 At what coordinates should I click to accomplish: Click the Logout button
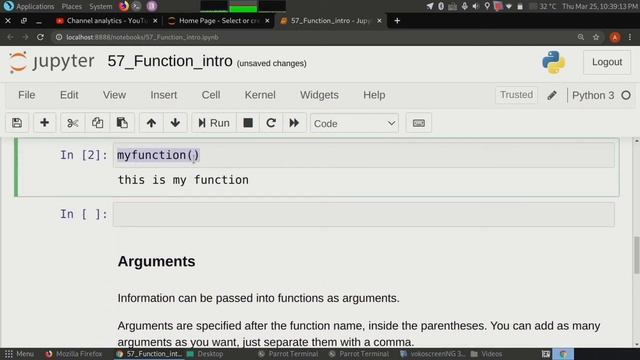(x=607, y=62)
